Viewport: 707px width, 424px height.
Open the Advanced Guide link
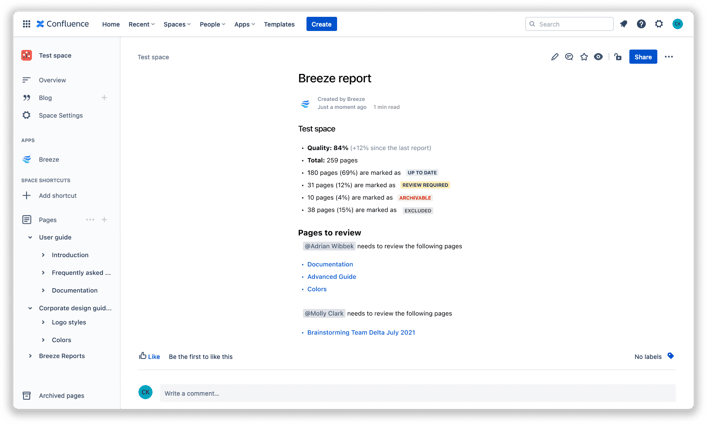(x=331, y=277)
